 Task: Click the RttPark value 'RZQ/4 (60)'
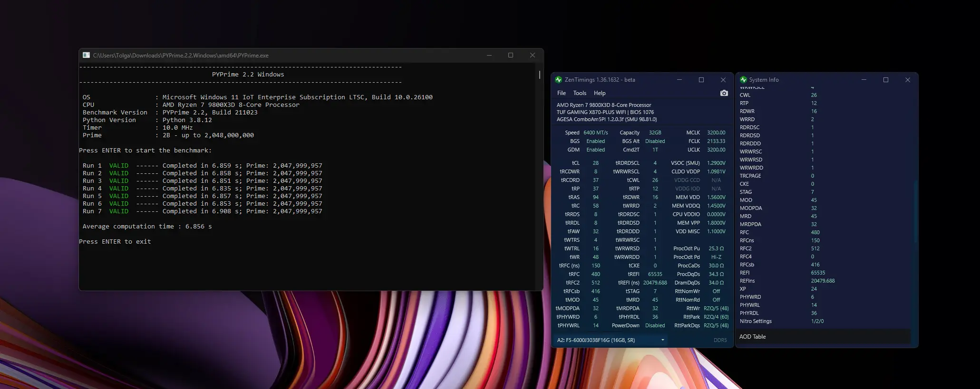coord(716,317)
